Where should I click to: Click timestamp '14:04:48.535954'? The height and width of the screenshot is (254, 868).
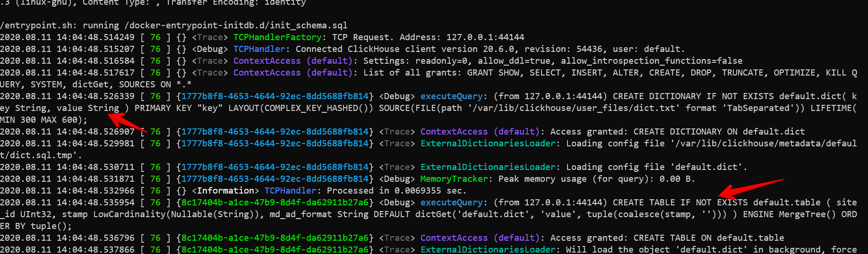(x=96, y=203)
